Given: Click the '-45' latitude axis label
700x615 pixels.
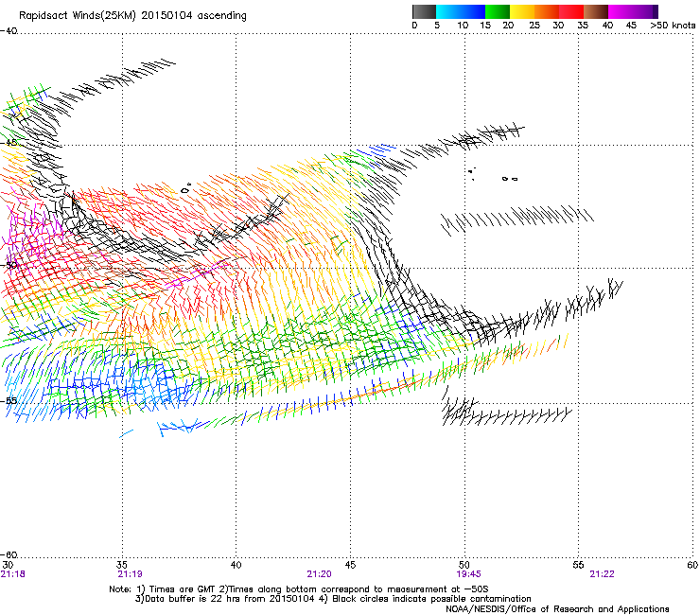Looking at the screenshot, I should pyautogui.click(x=9, y=143).
